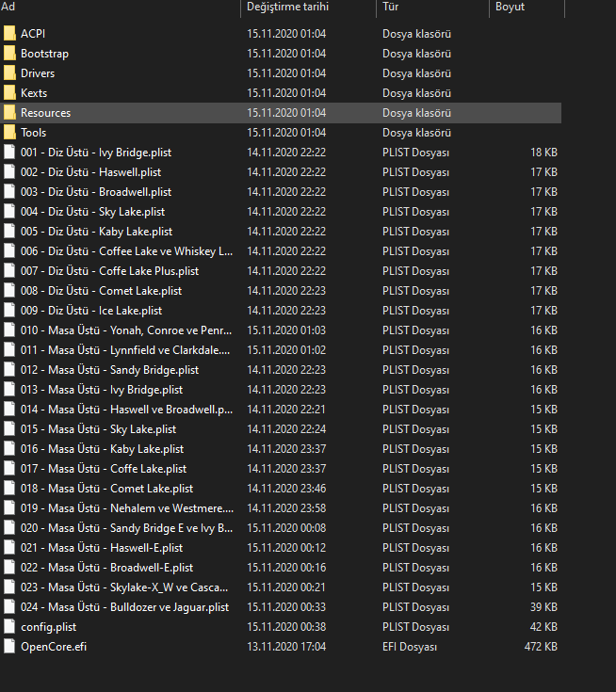Image resolution: width=616 pixels, height=692 pixels.
Task: Select the Bootstrap folder icon
Action: 9,54
